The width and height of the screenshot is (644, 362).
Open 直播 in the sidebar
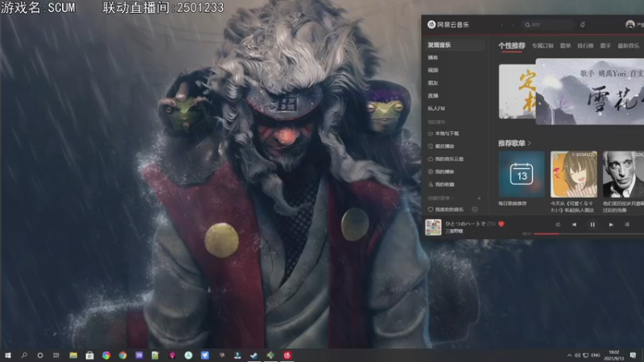pos(433,96)
